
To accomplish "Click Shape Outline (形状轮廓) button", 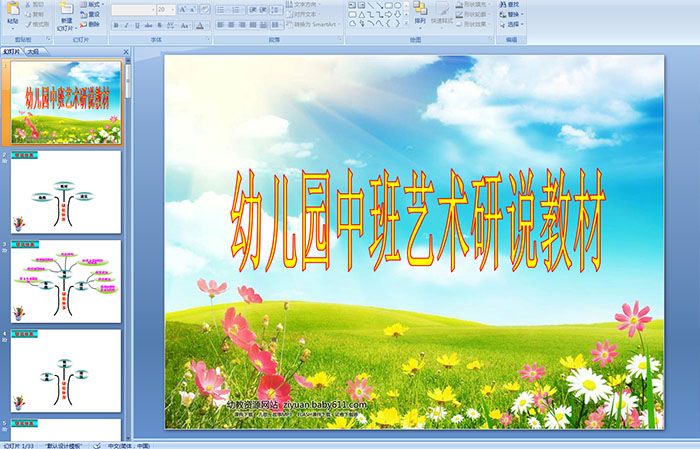I will [474, 14].
